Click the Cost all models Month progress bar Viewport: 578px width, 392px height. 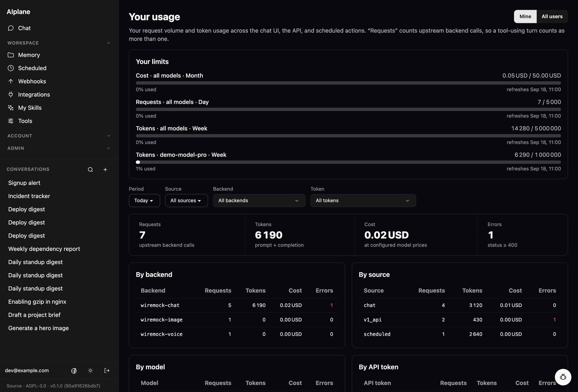tap(348, 83)
